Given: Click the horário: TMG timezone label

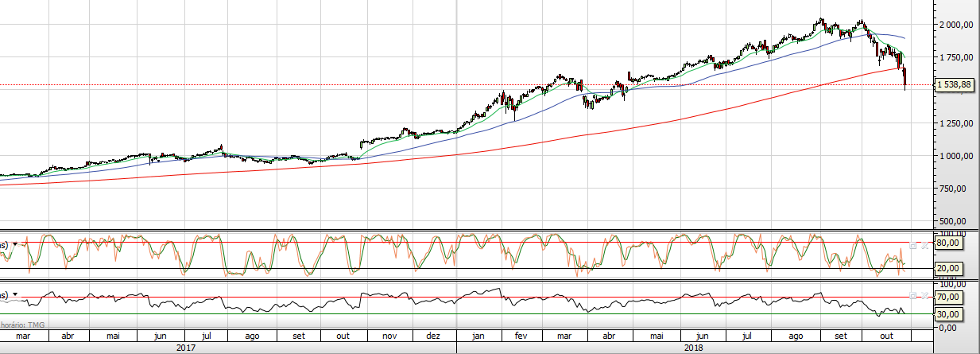Looking at the screenshot, I should tap(21, 325).
